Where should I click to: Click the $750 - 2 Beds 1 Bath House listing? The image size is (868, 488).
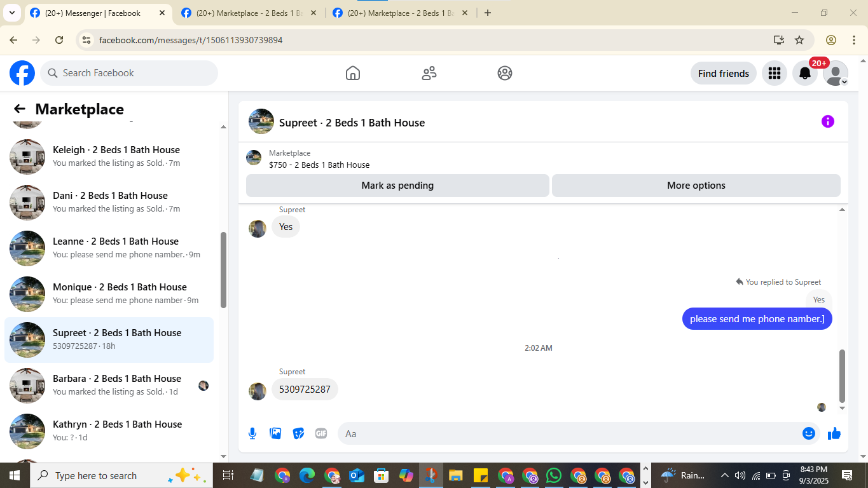319,165
